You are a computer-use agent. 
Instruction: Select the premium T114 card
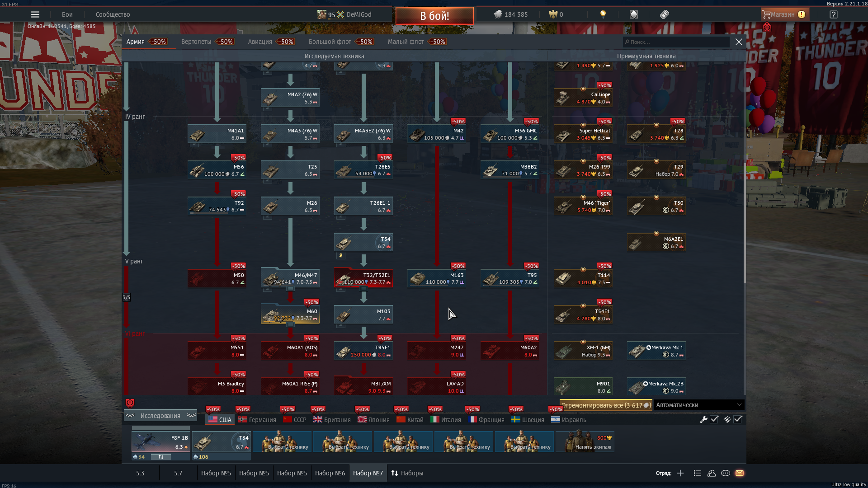click(583, 279)
